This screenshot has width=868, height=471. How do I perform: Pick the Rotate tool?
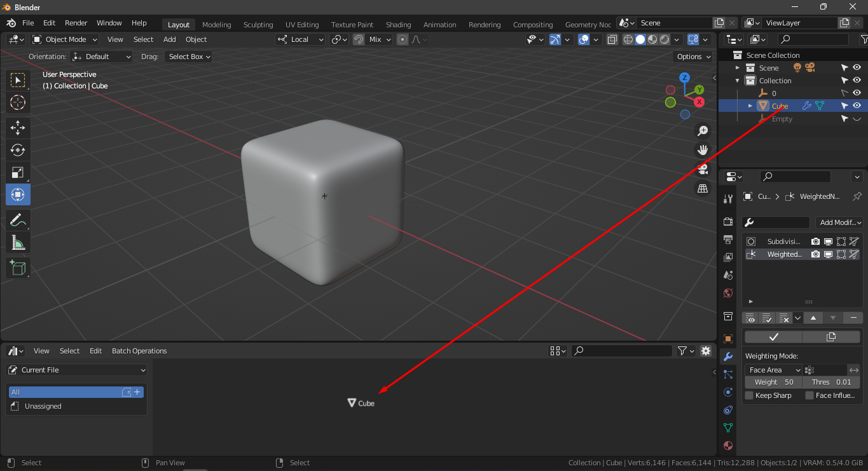click(x=18, y=150)
